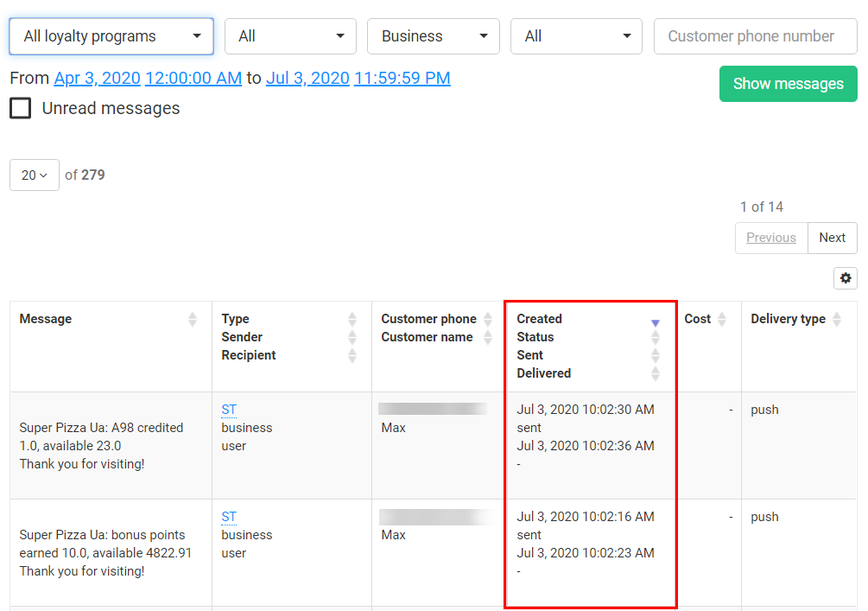
Task: Open the All loyalty programs dropdown
Action: (111, 36)
